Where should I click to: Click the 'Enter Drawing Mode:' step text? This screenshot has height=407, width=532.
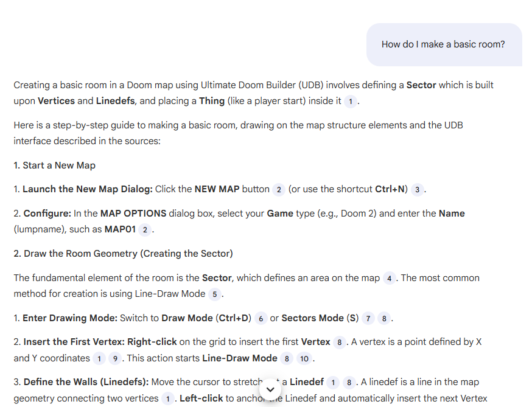(70, 318)
